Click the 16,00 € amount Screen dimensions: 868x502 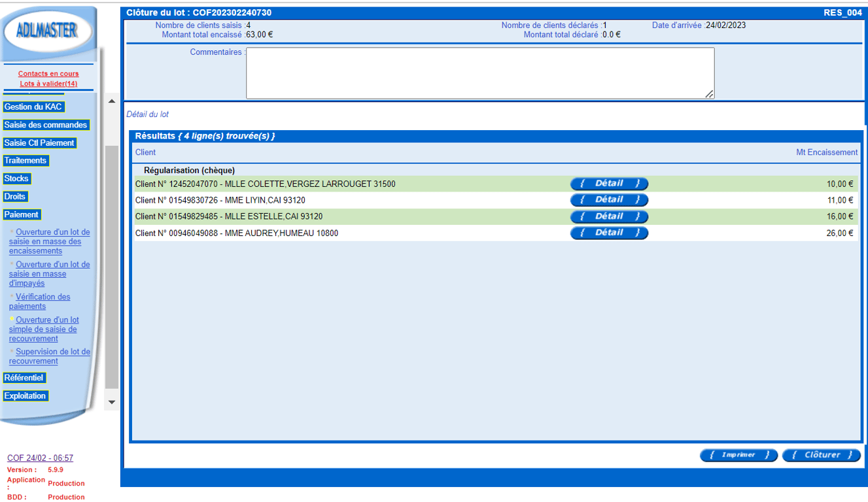(840, 217)
